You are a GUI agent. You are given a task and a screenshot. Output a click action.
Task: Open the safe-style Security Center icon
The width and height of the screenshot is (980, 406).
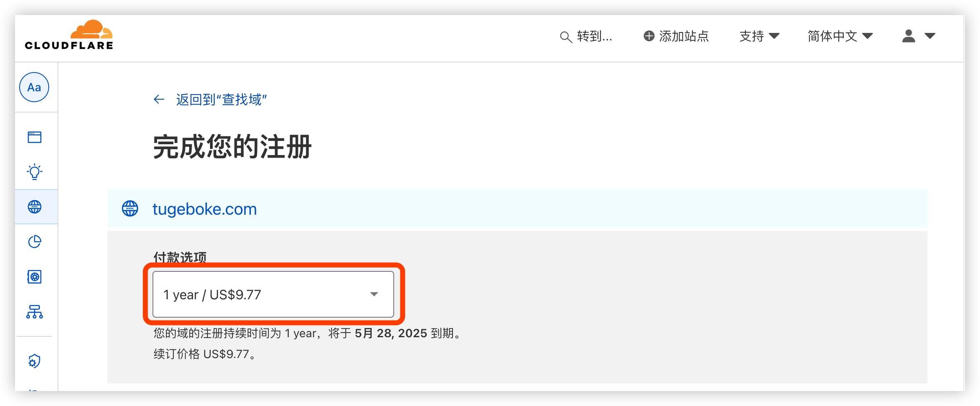(x=35, y=277)
